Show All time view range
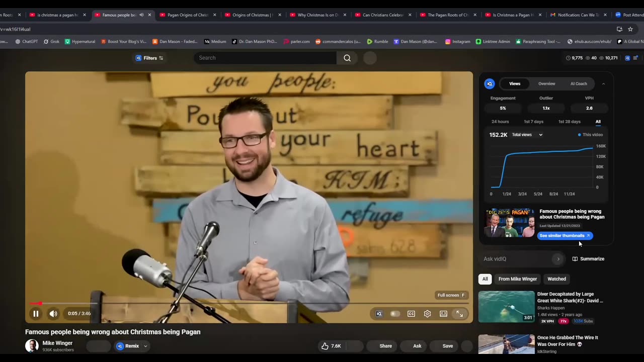 598,122
